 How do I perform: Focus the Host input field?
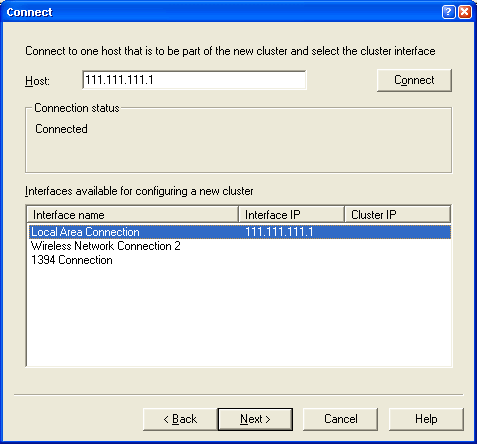194,80
